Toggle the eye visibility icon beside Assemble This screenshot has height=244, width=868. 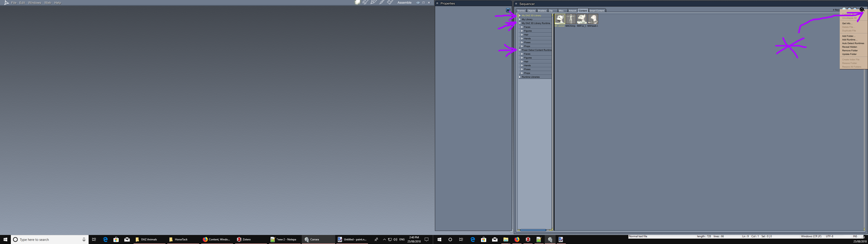[418, 3]
